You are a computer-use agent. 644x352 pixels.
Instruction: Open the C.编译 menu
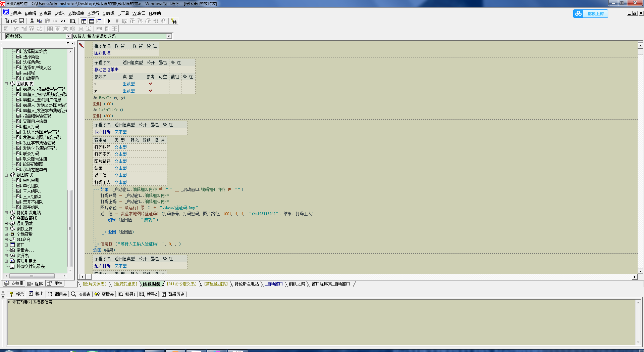(x=108, y=13)
